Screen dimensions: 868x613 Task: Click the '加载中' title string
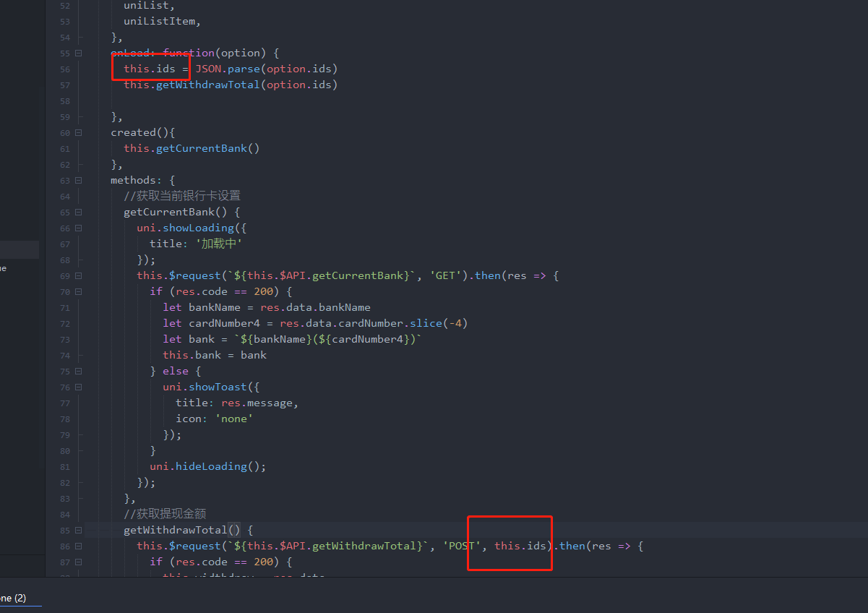[x=218, y=244]
